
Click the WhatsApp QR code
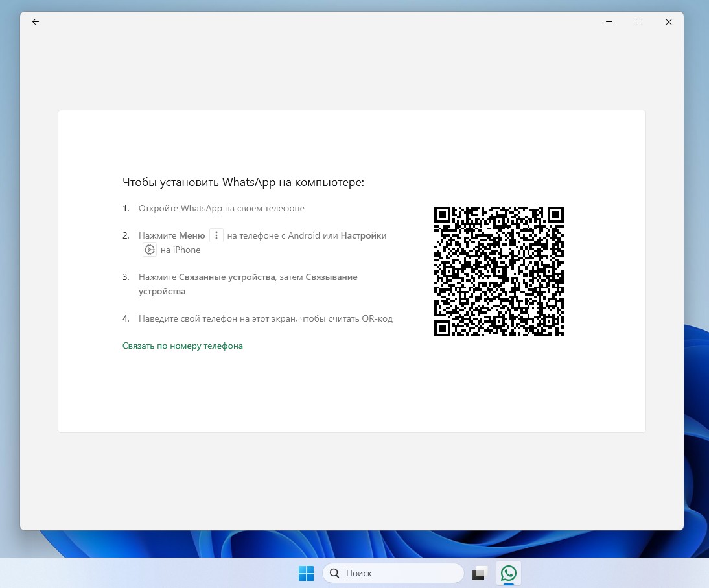(x=499, y=272)
